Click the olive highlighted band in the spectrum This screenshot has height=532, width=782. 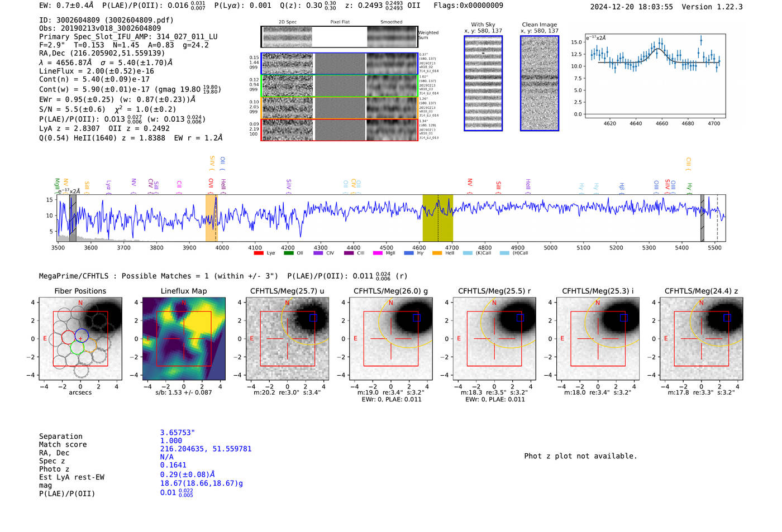(437, 218)
